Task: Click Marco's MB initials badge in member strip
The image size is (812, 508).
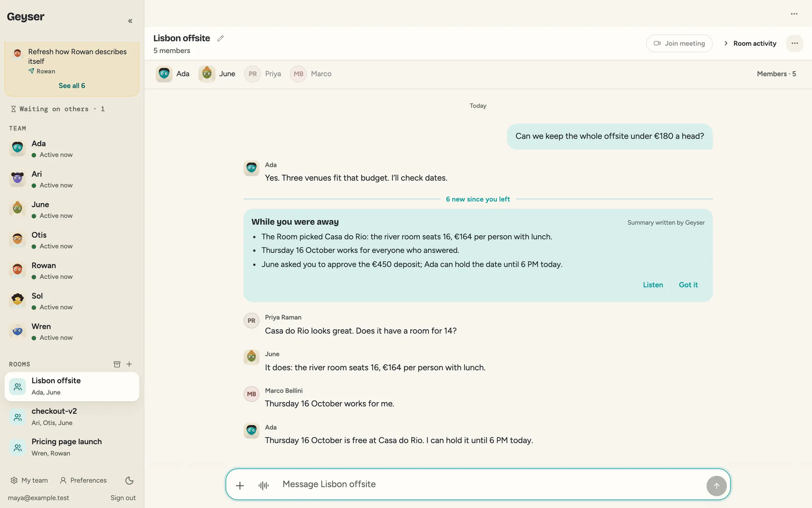Action: click(298, 74)
